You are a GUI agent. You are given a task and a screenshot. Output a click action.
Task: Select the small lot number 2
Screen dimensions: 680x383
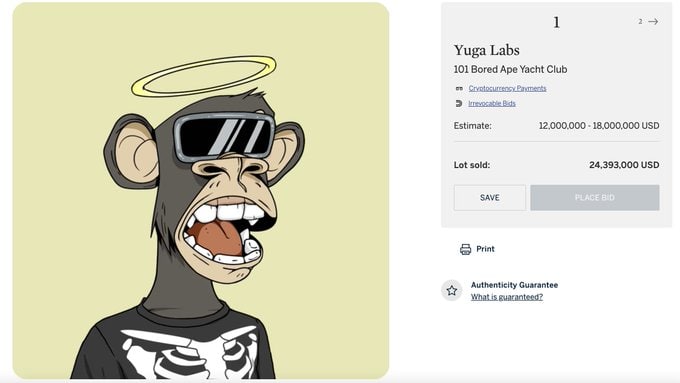pyautogui.click(x=640, y=21)
